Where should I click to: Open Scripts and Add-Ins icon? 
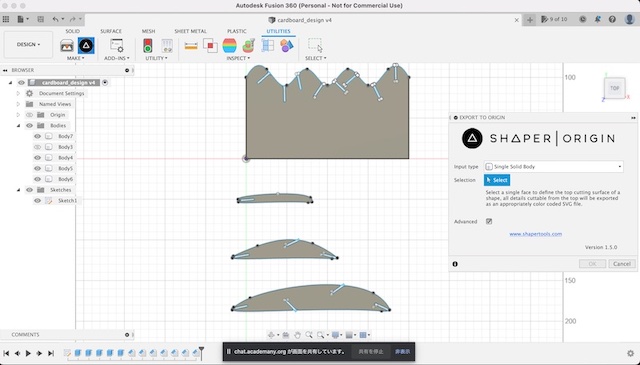coord(117,46)
